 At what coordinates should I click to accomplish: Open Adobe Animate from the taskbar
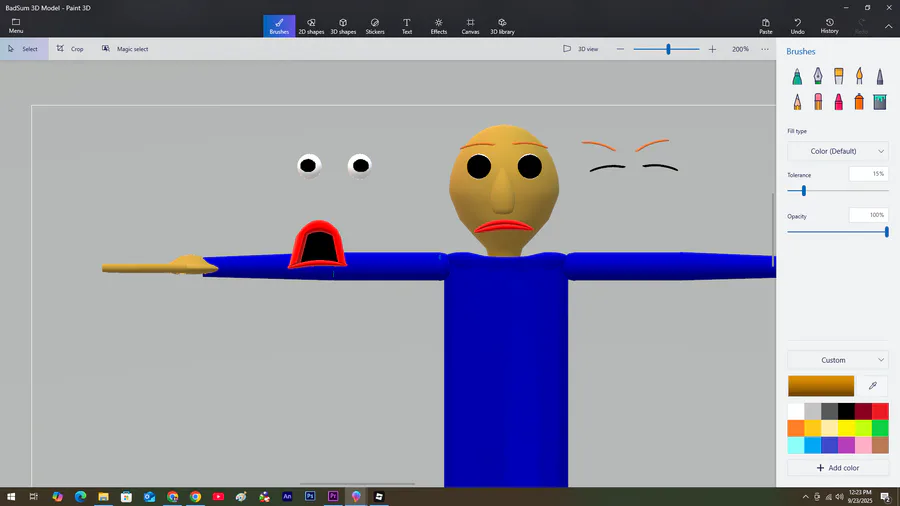pyautogui.click(x=287, y=497)
